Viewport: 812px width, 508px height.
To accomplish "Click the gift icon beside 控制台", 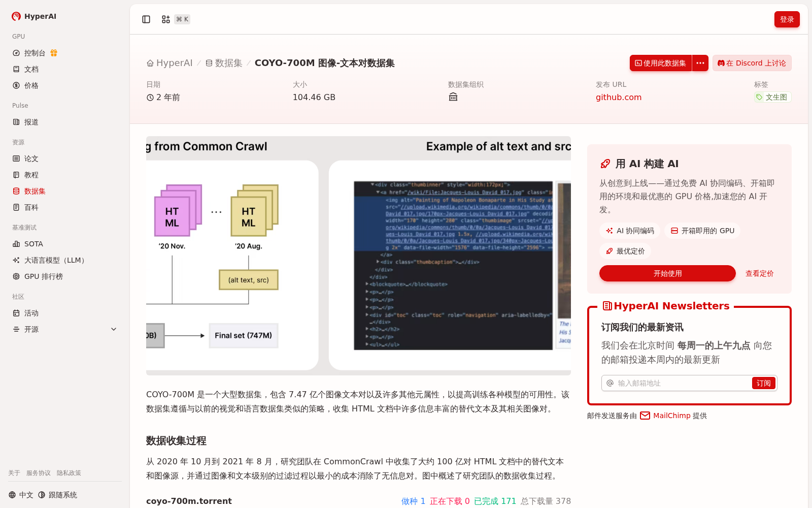I will click(54, 53).
